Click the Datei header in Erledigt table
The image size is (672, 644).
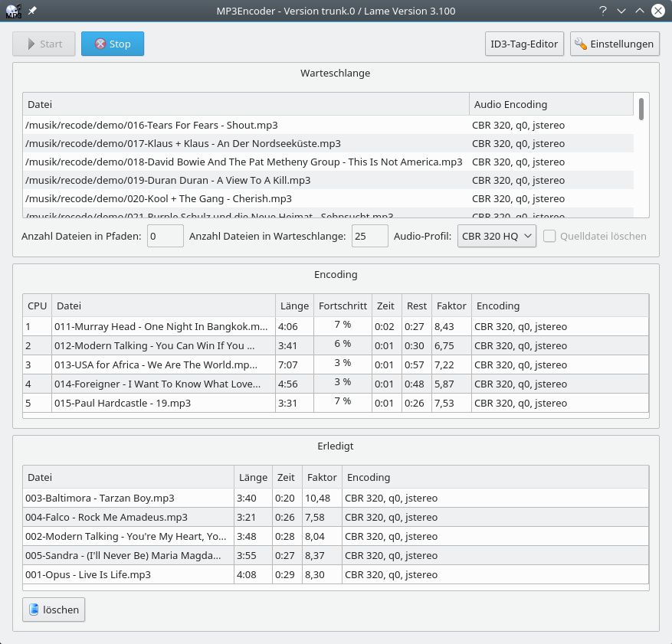click(129, 477)
